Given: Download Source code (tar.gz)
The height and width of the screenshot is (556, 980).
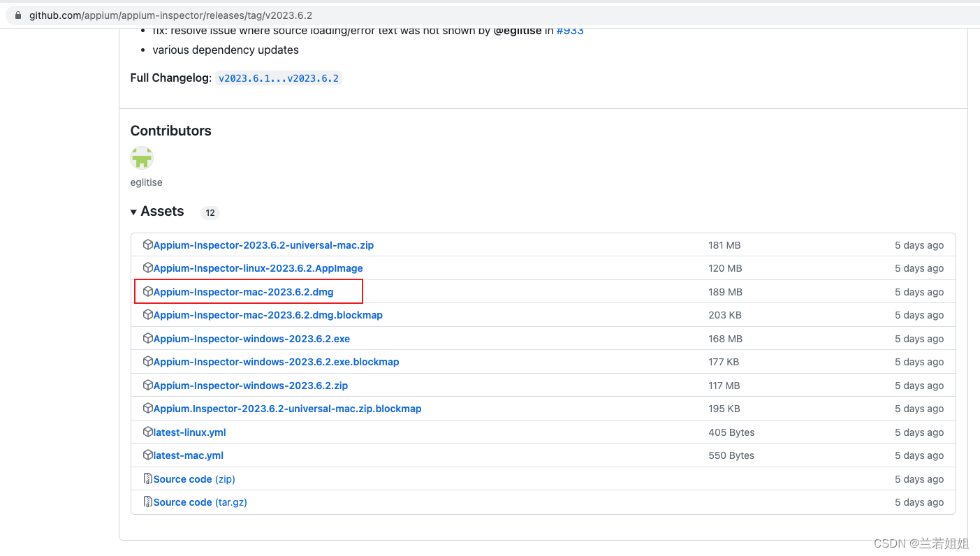Looking at the screenshot, I should pyautogui.click(x=200, y=502).
